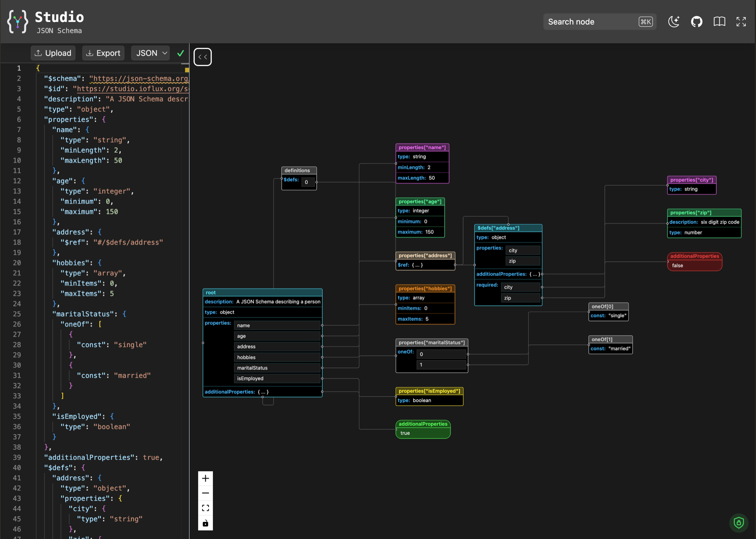The height and width of the screenshot is (539, 756).
Task: Click editor line number 1
Action: click(x=19, y=68)
